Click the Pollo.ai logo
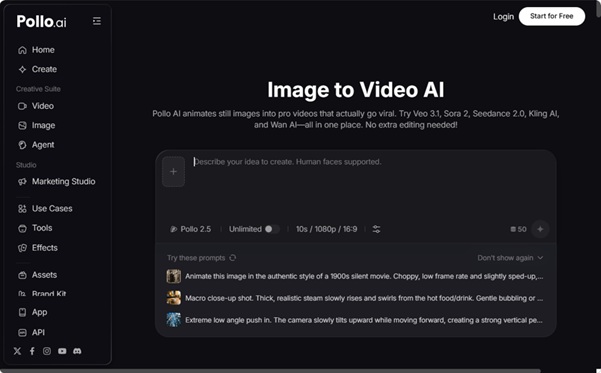 pos(41,21)
